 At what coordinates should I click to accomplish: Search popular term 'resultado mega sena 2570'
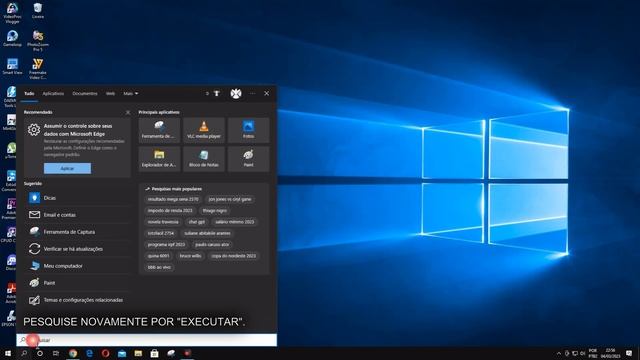(x=173, y=199)
